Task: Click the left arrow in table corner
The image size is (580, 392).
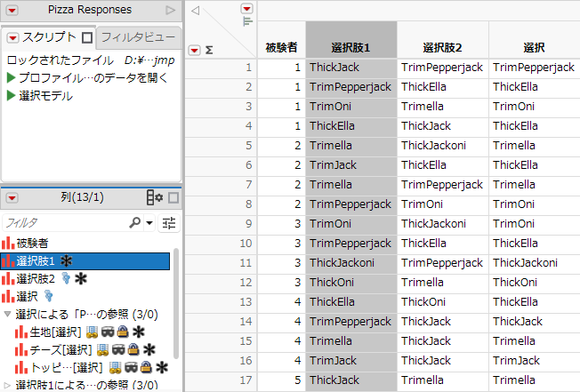Action: tap(196, 11)
